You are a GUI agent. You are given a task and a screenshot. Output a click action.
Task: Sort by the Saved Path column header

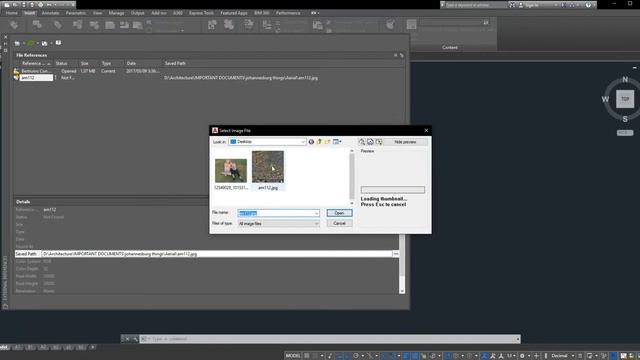point(175,63)
